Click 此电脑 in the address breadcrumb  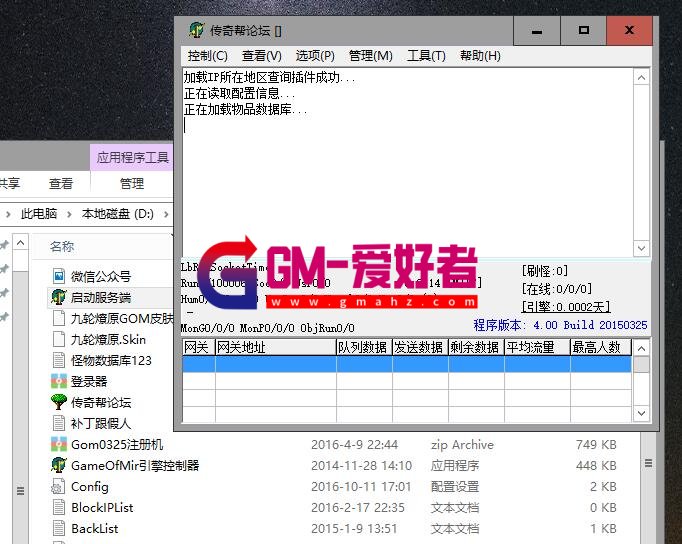tap(39, 214)
